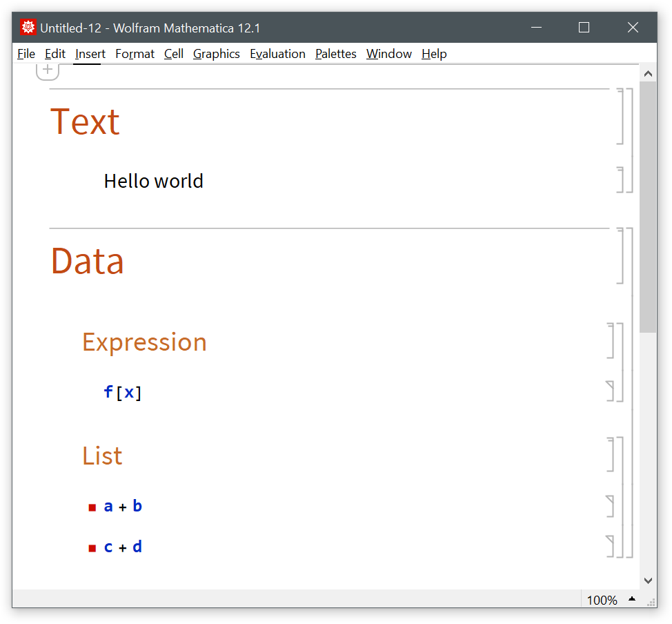Screen dimensions: 672x624
Task: Select the a + b cell bracket
Action: (x=610, y=506)
